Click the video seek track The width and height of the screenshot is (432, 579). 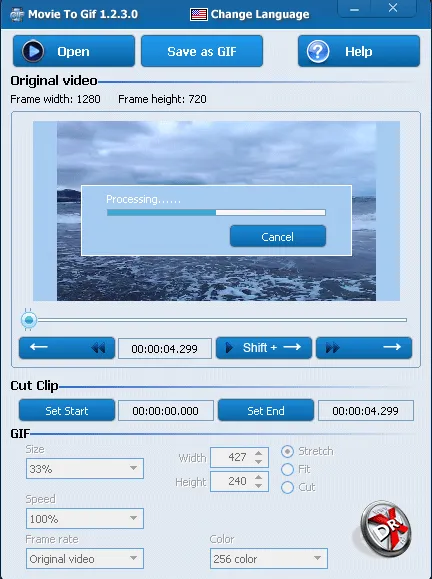click(222, 320)
